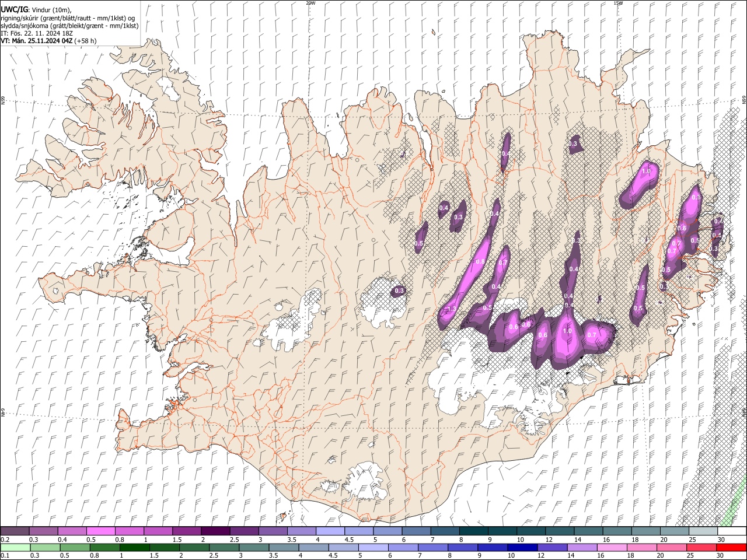The width and height of the screenshot is (747, 560).
Task: Click the bottom-row legend swatch labeled 2.5
Action: tap(224, 547)
